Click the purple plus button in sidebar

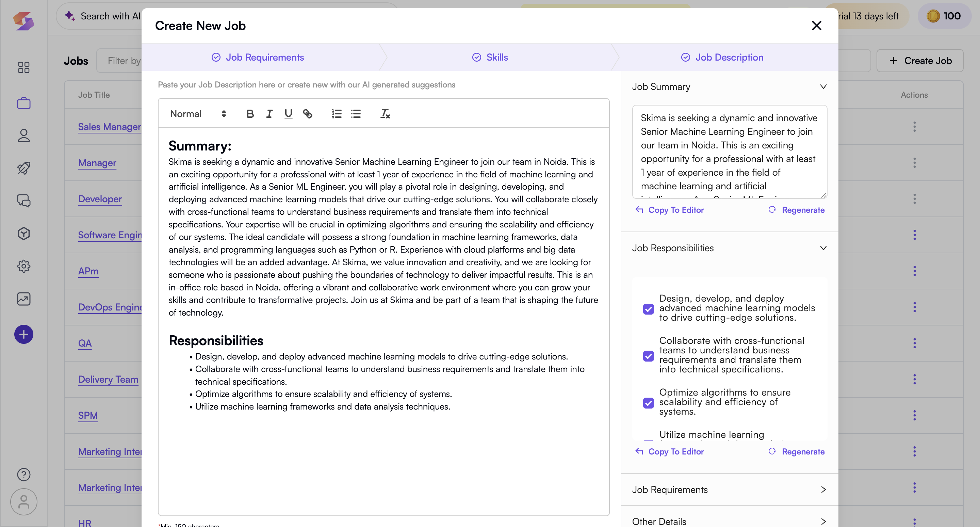pyautogui.click(x=23, y=334)
